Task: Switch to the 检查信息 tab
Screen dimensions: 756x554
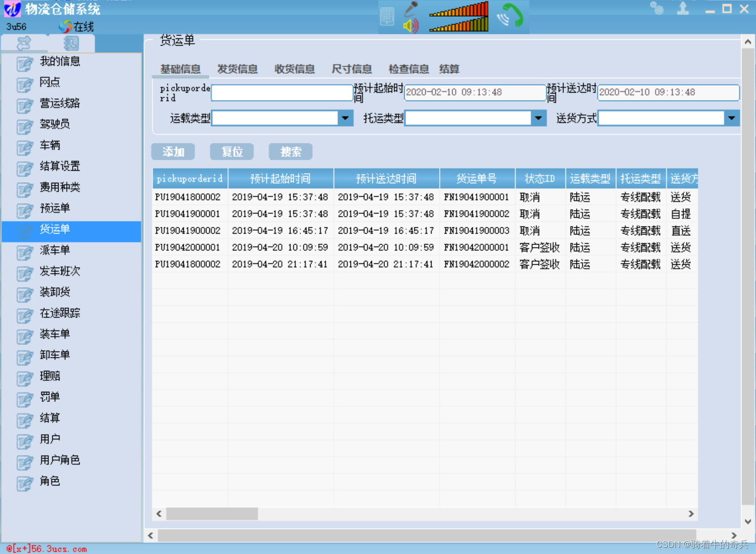Action: click(408, 69)
